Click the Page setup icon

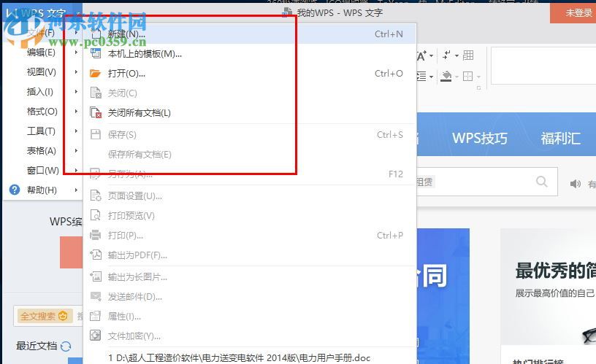[96, 195]
